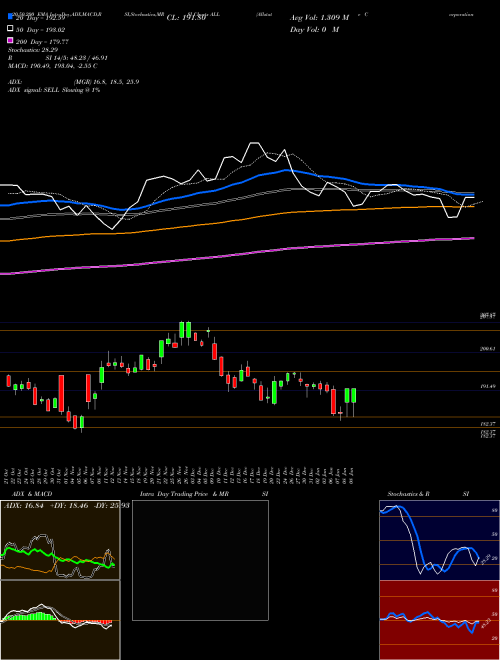This screenshot has height=660, width=500.
Task: Select the '200 Day = 179.77' legend text
Action: pyautogui.click(x=43, y=42)
